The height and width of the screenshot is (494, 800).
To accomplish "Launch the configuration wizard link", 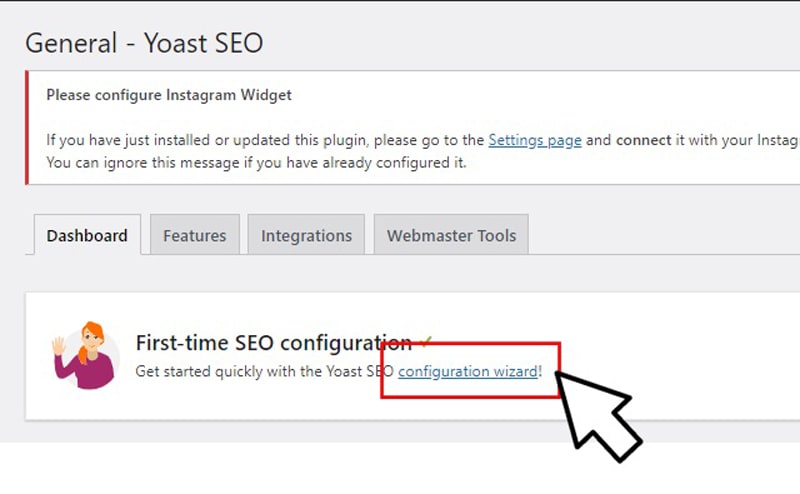I will pyautogui.click(x=468, y=371).
